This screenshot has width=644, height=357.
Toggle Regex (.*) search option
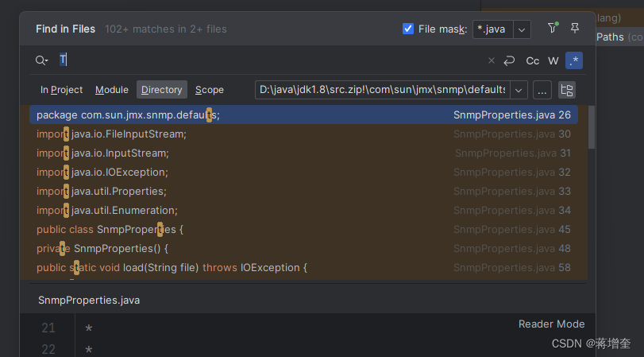tap(574, 60)
